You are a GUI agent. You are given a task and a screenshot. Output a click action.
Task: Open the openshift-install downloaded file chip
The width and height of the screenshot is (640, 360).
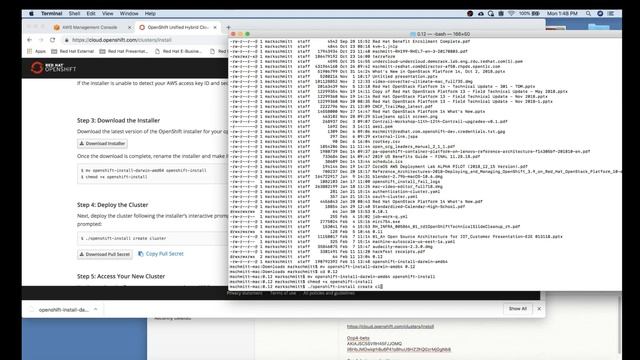coord(60,310)
